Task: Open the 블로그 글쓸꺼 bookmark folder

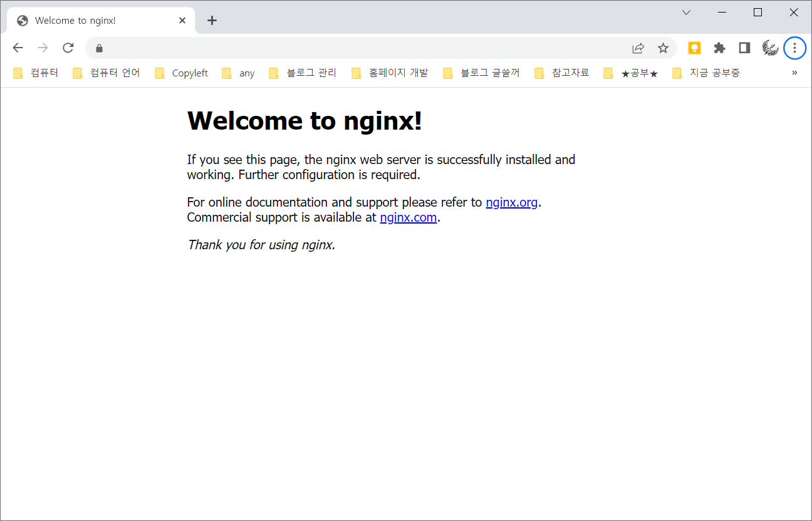Action: pos(482,73)
